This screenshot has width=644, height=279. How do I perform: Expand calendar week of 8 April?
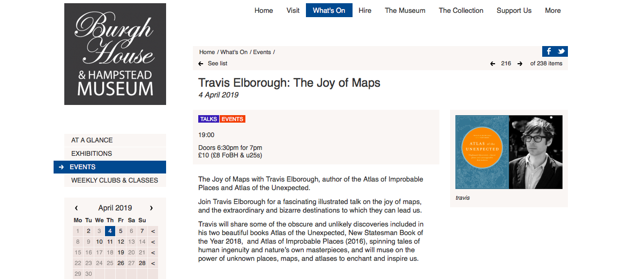coord(153,242)
